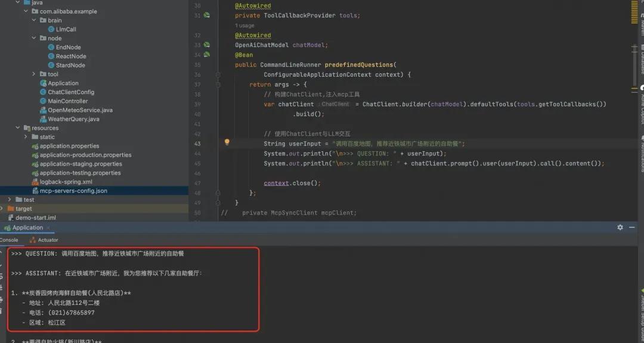644x343 pixels.
Task: Expand the tool package folder
Action: click(x=34, y=74)
